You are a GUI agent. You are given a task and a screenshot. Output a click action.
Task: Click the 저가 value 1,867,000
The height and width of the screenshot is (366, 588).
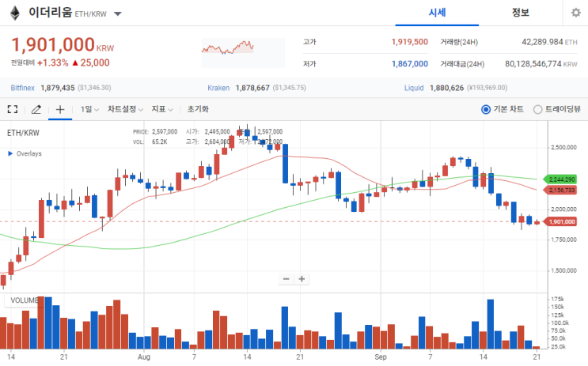[409, 64]
